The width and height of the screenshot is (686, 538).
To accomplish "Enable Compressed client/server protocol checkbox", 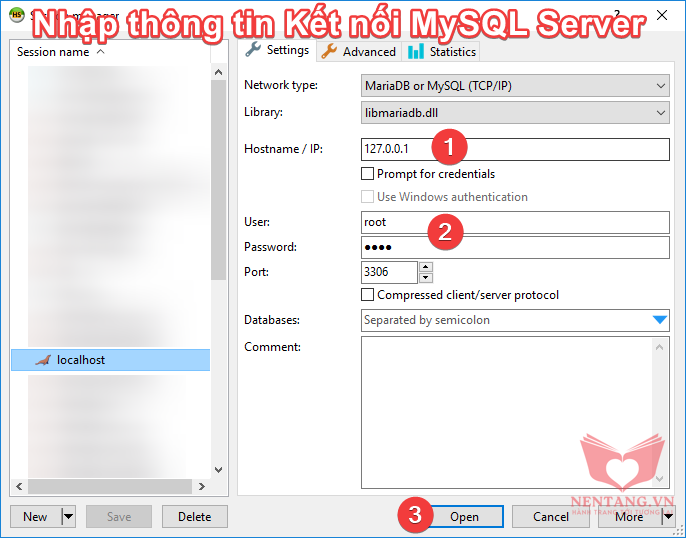I will 368,295.
